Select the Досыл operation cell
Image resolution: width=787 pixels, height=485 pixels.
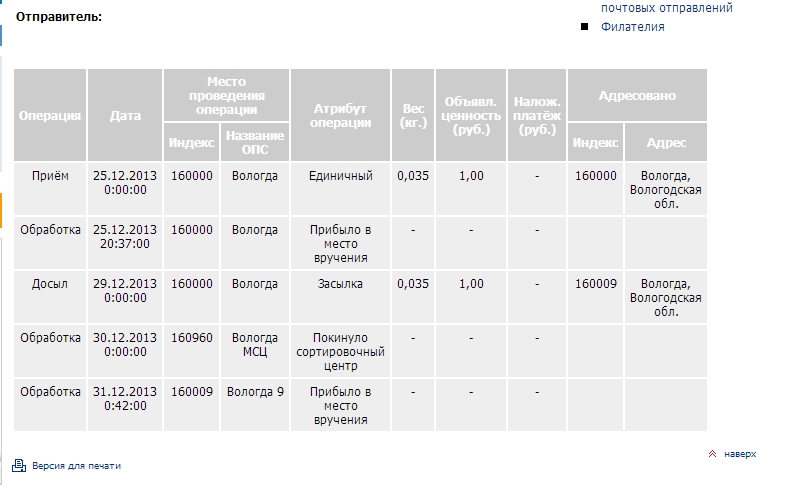[50, 284]
